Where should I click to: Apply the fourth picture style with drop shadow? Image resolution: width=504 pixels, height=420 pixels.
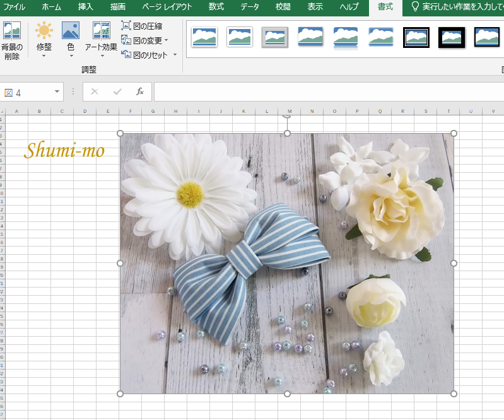pos(310,37)
